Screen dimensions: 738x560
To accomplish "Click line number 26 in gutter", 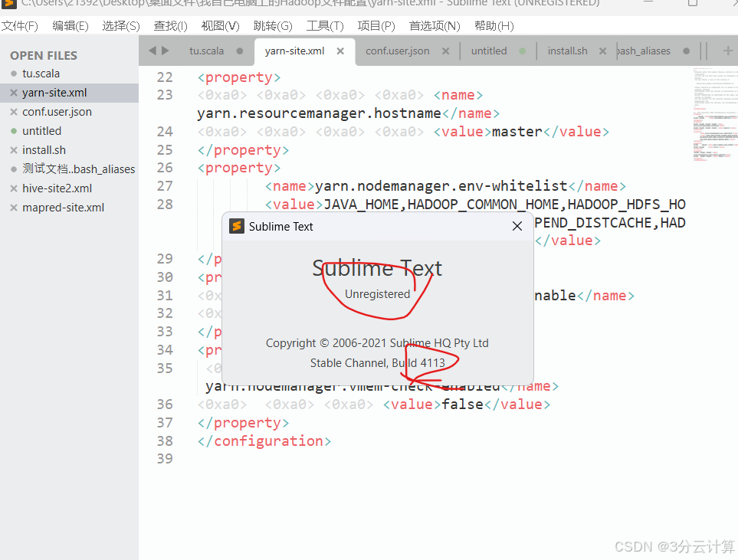I will pos(165,168).
